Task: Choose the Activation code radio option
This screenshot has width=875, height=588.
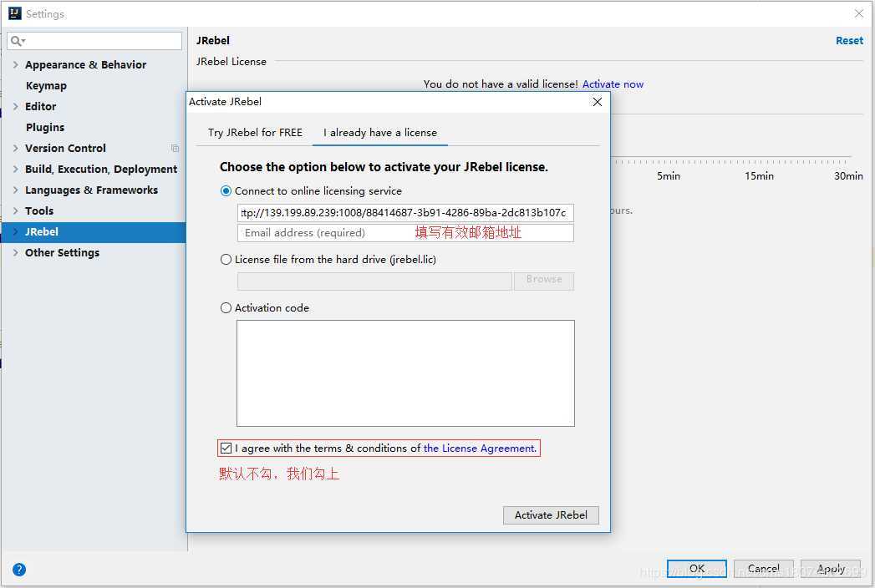Action: tap(226, 308)
